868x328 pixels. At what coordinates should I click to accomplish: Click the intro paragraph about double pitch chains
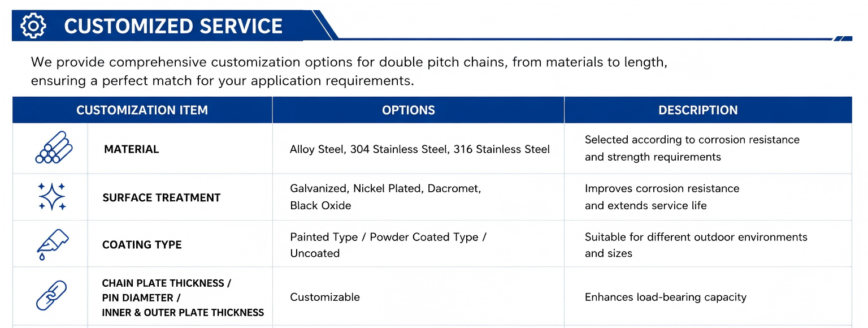[x=349, y=71]
